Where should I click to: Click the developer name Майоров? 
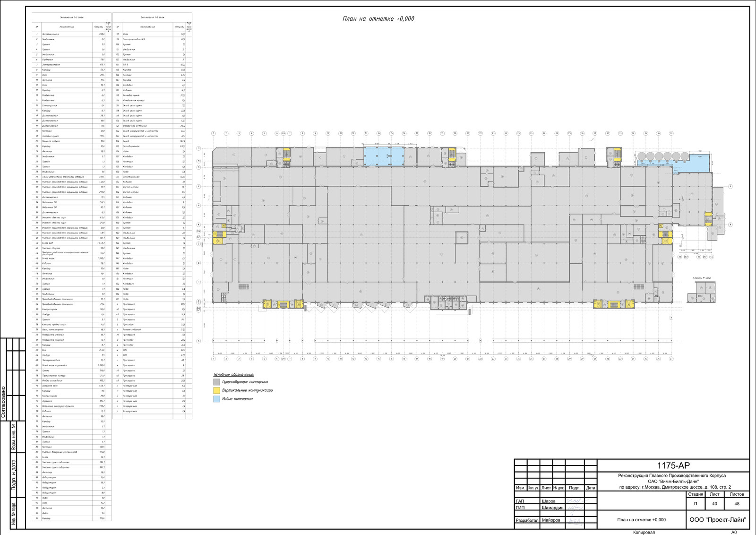tap(551, 520)
